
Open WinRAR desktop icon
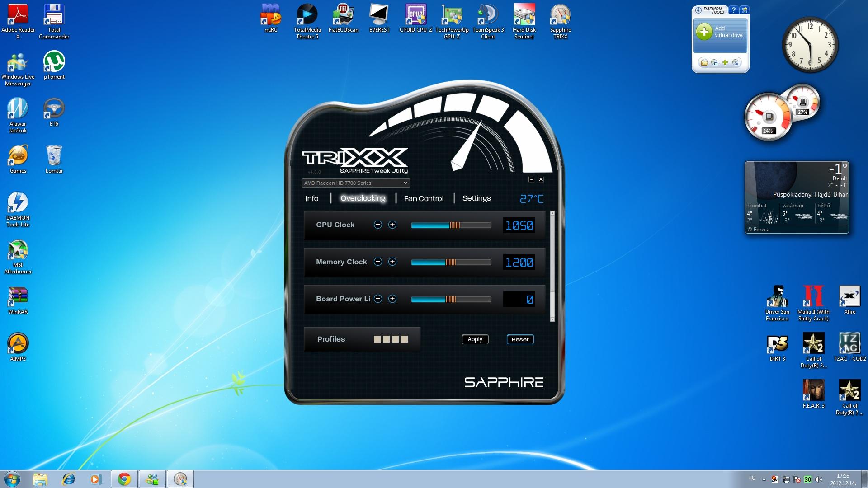pos(18,300)
